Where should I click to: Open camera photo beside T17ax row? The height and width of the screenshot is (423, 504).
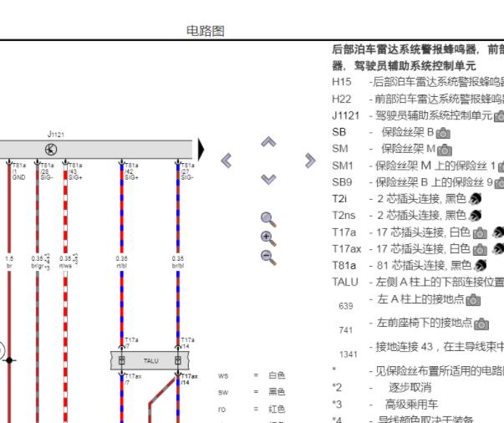(480, 250)
